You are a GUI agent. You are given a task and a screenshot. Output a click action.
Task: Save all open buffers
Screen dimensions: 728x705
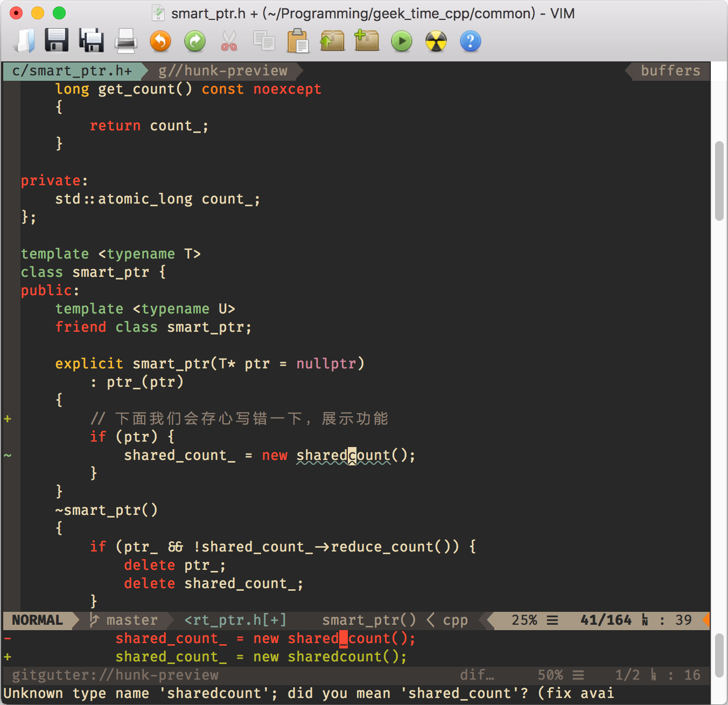pyautogui.click(x=90, y=41)
